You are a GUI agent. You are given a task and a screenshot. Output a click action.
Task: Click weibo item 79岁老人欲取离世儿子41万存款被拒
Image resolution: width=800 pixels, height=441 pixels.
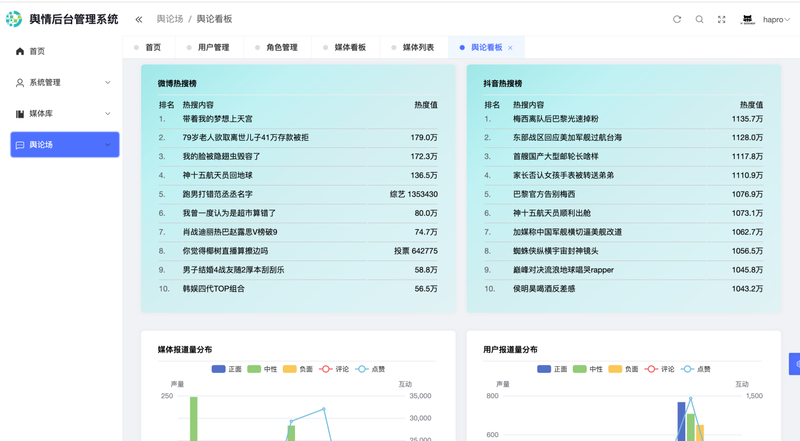pyautogui.click(x=245, y=138)
